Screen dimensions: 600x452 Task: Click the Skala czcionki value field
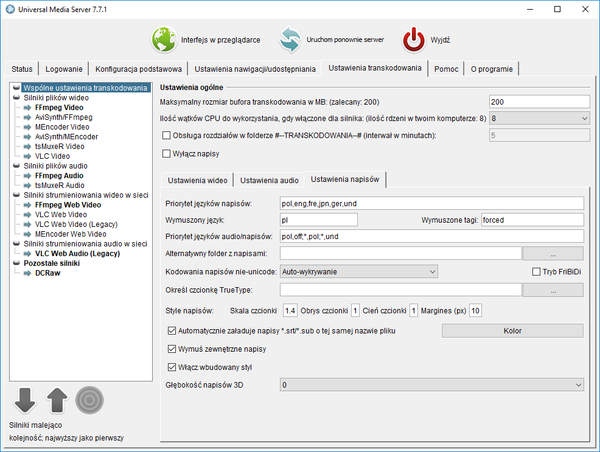(290, 310)
